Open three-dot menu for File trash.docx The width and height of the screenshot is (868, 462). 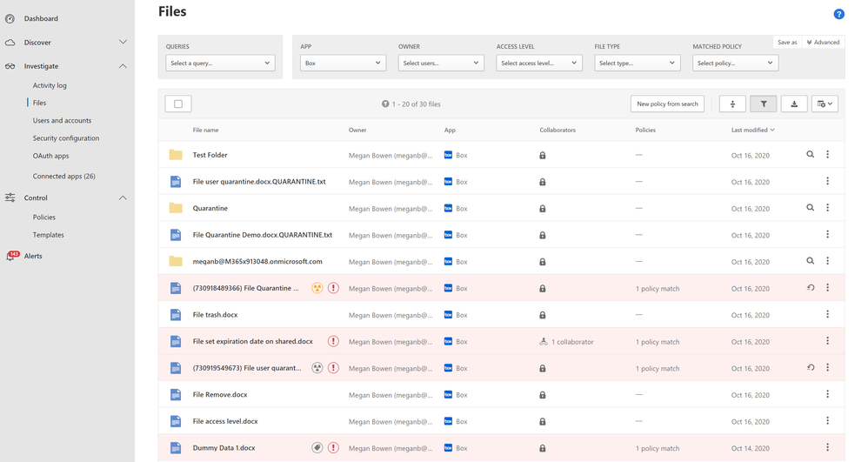827,315
